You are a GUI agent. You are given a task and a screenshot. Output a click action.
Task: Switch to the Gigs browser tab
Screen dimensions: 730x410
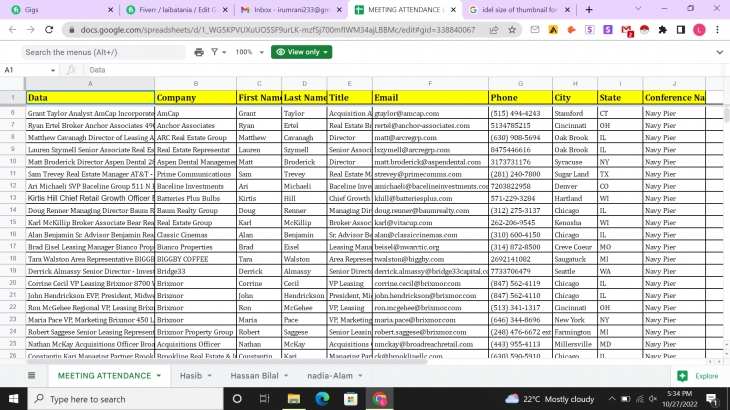tap(60, 10)
